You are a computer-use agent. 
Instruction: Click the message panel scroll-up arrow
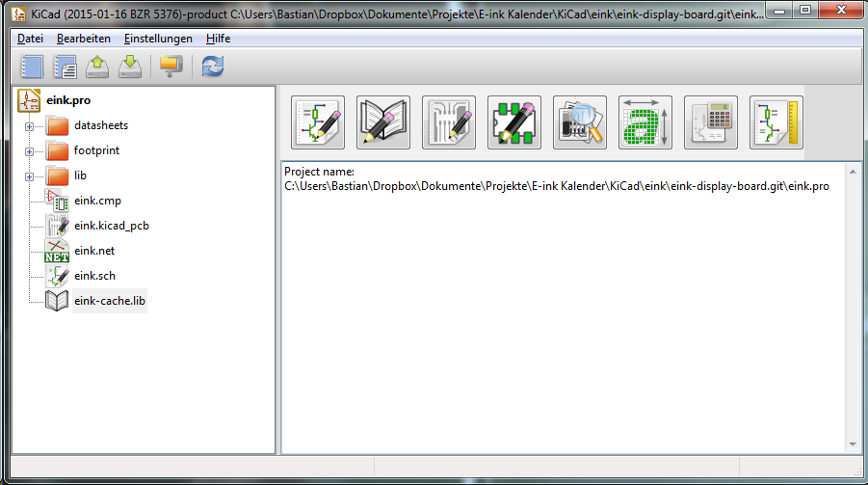853,172
